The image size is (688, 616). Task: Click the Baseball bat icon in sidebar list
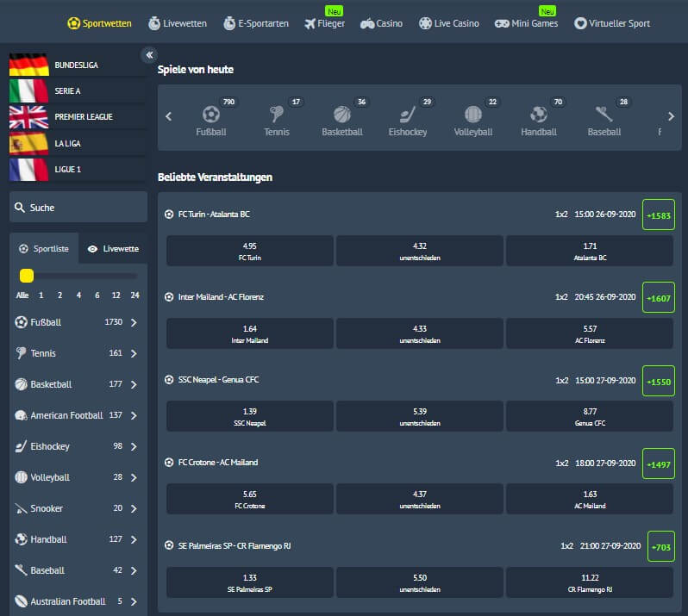click(x=21, y=570)
